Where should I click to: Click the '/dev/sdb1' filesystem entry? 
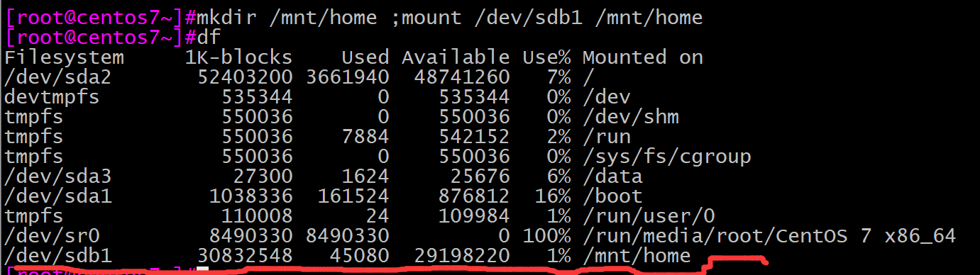coord(58,255)
